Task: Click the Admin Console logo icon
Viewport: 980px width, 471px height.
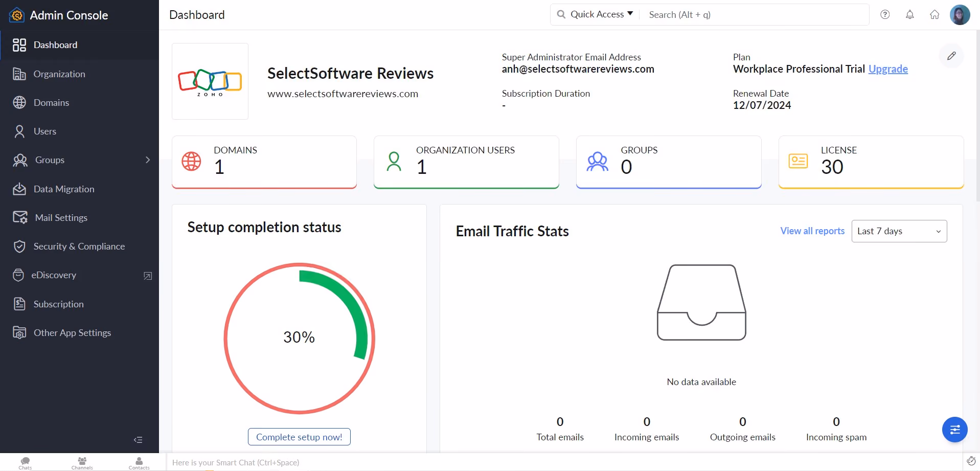Action: tap(17, 15)
